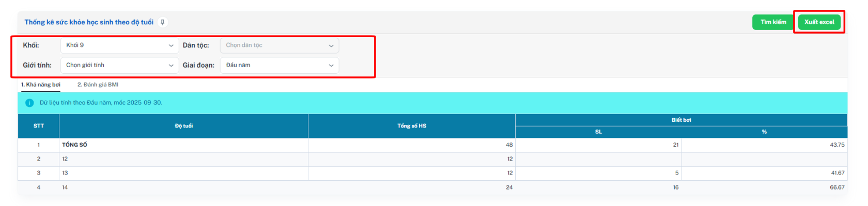Click age 14 in the Độ tuổi column
The width and height of the screenshot is (868, 206).
[x=65, y=187]
